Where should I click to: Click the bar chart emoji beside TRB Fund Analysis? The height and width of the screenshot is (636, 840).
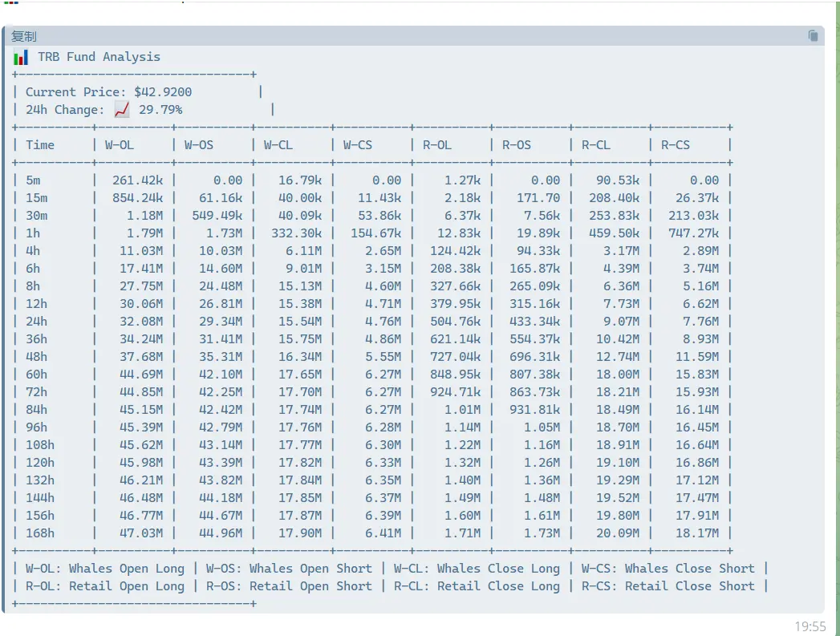pyautogui.click(x=21, y=57)
